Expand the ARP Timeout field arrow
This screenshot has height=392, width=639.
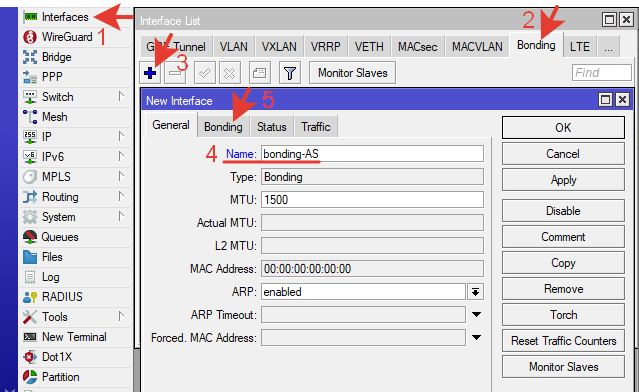click(x=476, y=315)
